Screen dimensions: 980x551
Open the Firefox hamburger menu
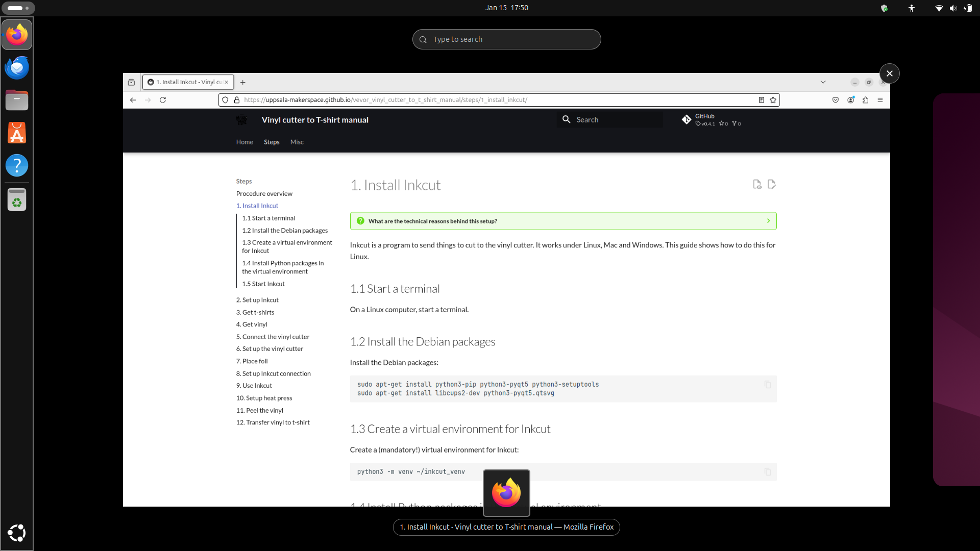point(880,100)
